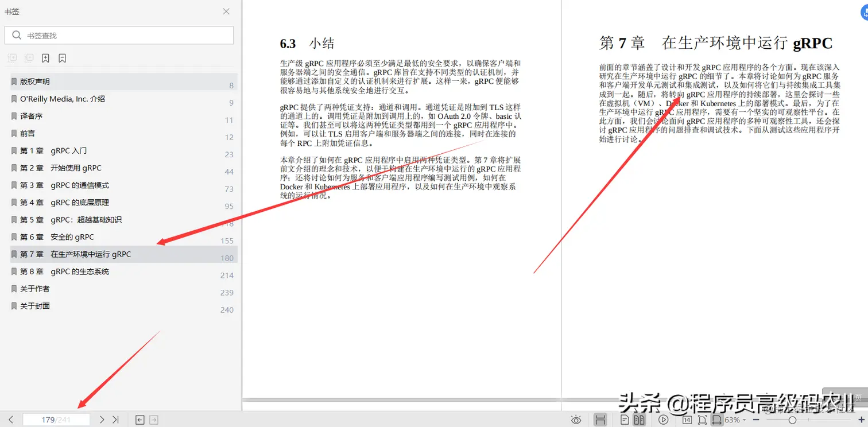The width and height of the screenshot is (868, 427).
Task: Toggle horizontal scrolling layout
Action: (600, 420)
